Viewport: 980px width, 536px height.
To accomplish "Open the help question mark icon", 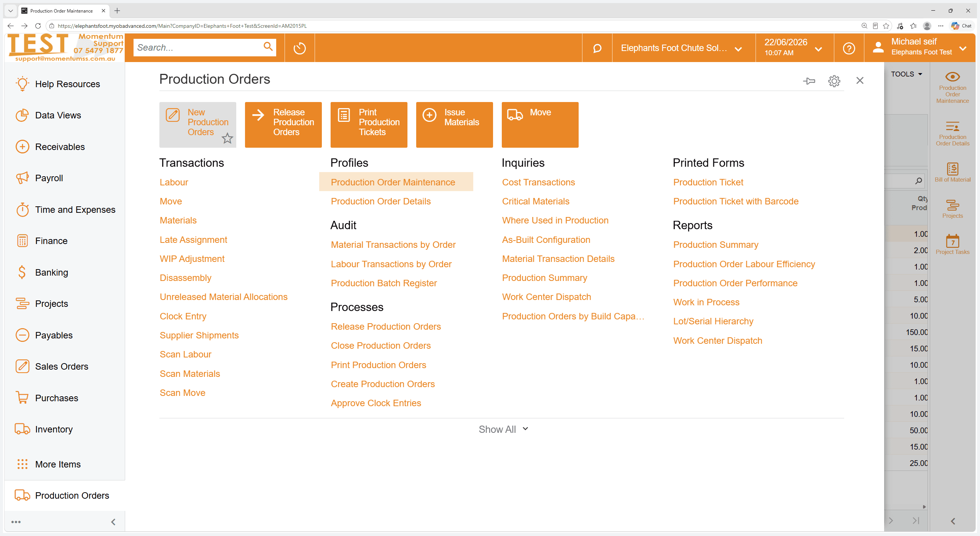I will 849,48.
